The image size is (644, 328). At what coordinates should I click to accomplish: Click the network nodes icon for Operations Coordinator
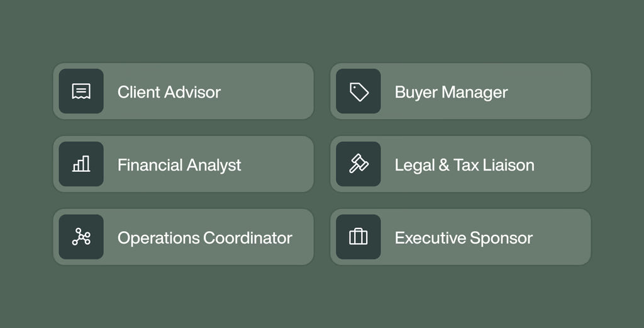(x=81, y=237)
